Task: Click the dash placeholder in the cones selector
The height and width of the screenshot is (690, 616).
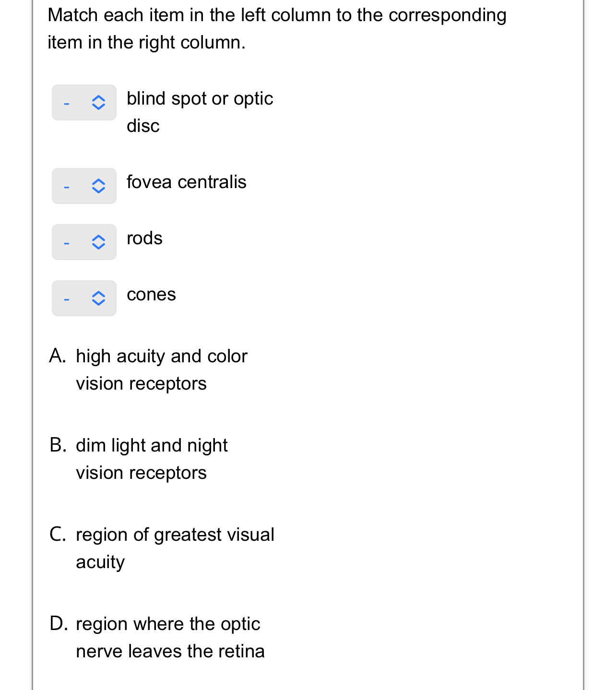Action: [66, 298]
